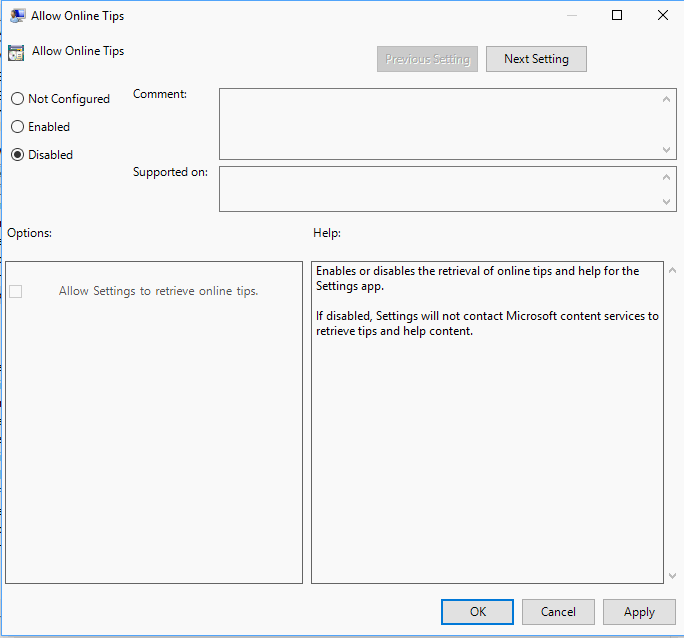Cancel the policy changes
Screen dimensions: 684x638
(558, 612)
